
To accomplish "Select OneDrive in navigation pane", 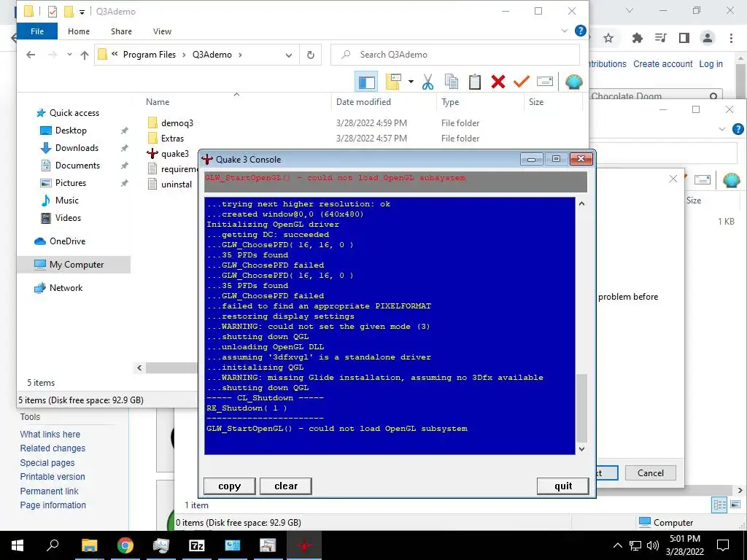I will 67,241.
